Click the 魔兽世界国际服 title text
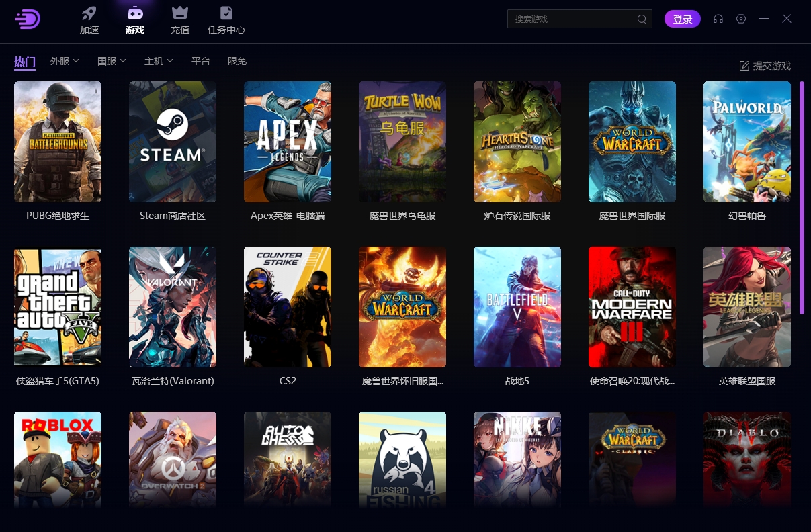The image size is (811, 532). click(x=632, y=216)
